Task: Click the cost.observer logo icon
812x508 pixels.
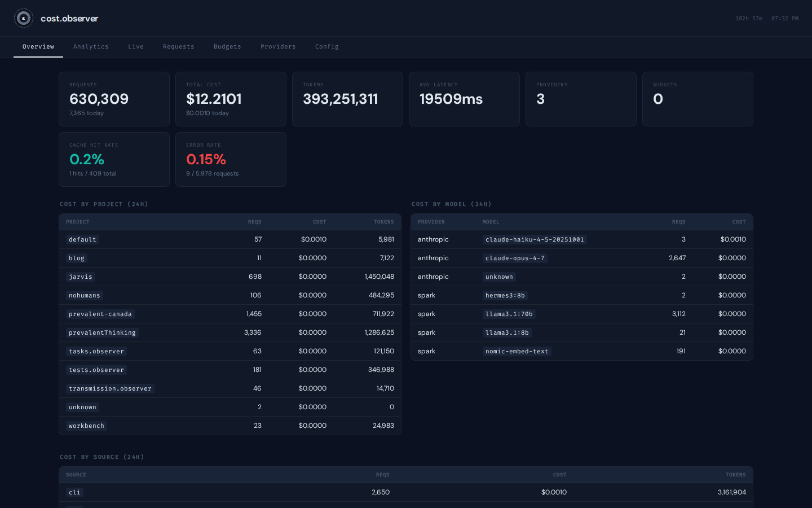Action: coord(24,19)
